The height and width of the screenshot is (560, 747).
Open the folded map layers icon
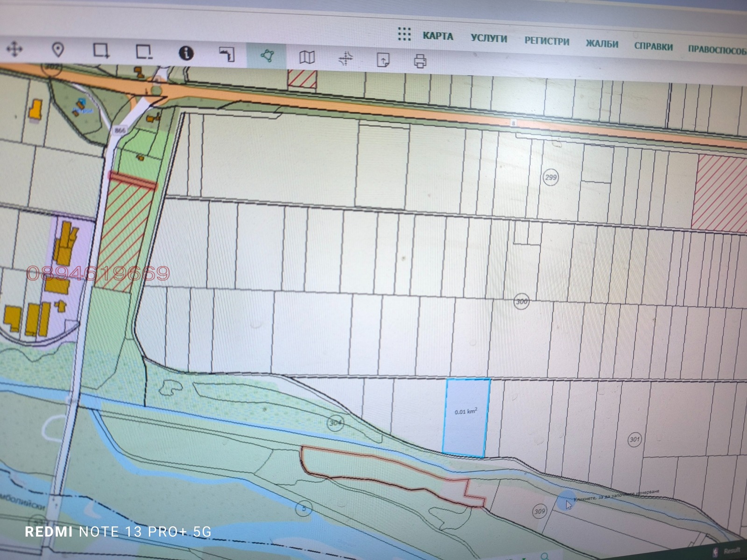point(307,57)
